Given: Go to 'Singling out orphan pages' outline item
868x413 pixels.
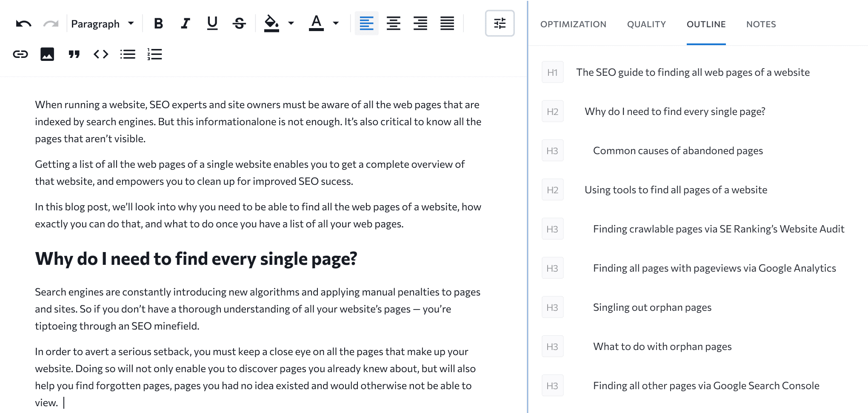Looking at the screenshot, I should [652, 307].
